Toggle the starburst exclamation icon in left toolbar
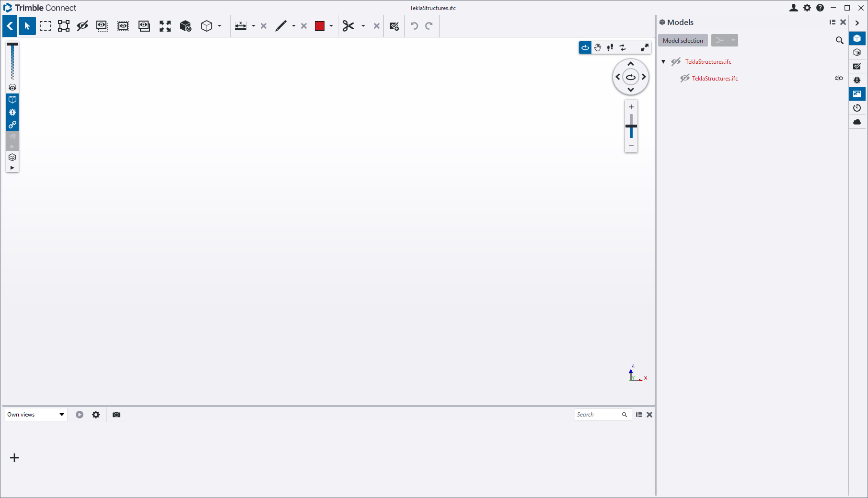The height and width of the screenshot is (498, 868). click(x=12, y=112)
